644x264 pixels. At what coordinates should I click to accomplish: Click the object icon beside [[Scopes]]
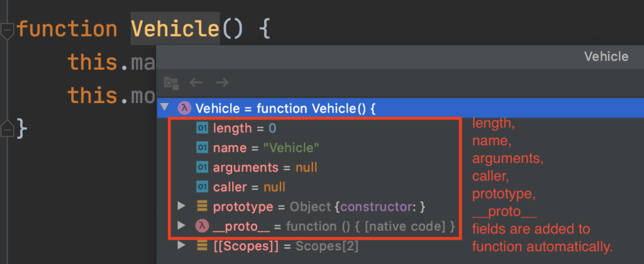point(202,246)
